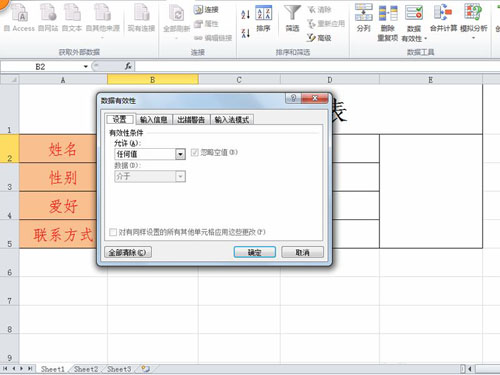500x375 pixels.
Task: Import data from Access
Action: click(19, 18)
